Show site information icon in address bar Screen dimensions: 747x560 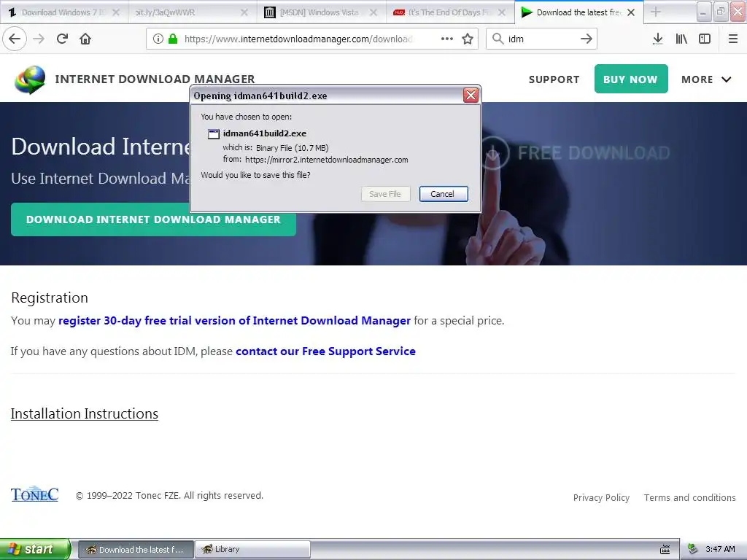tap(158, 39)
